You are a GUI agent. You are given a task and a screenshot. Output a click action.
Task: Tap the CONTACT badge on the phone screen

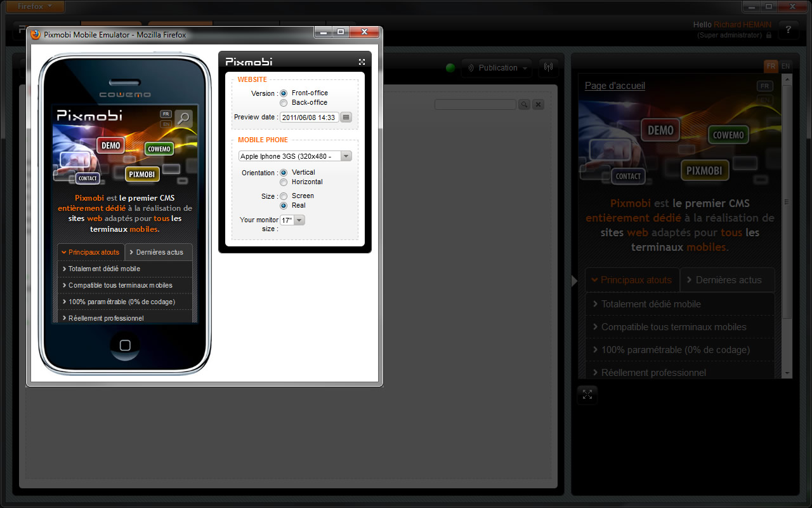(88, 178)
